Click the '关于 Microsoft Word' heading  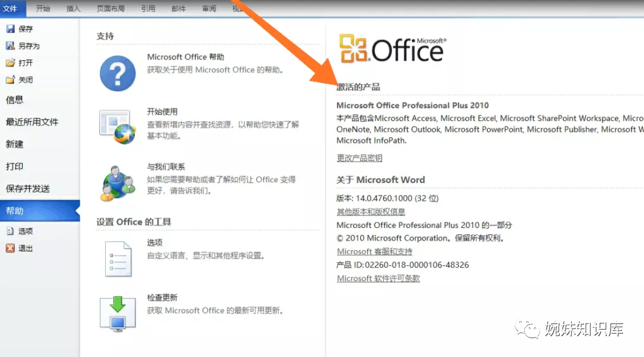pyautogui.click(x=381, y=180)
